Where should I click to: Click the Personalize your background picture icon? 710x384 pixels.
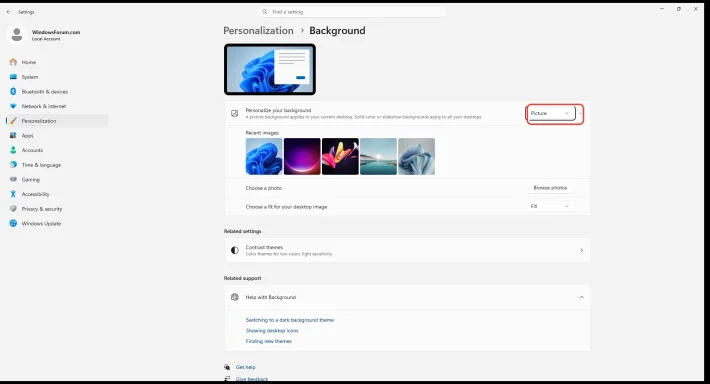point(235,113)
